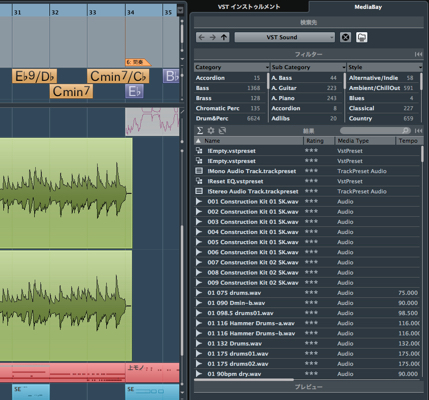Preview 01 90bpm dry.wav
The height and width of the screenshot is (400, 429).
point(199,374)
